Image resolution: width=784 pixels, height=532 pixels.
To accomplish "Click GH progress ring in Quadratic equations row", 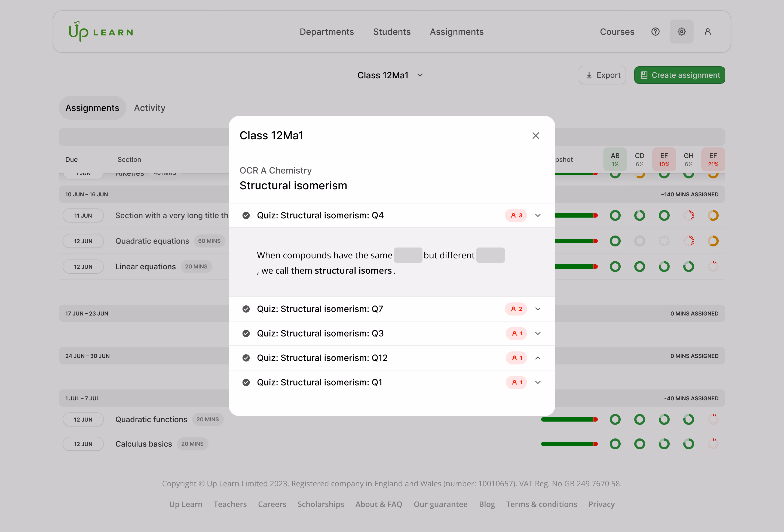I will [x=688, y=241].
